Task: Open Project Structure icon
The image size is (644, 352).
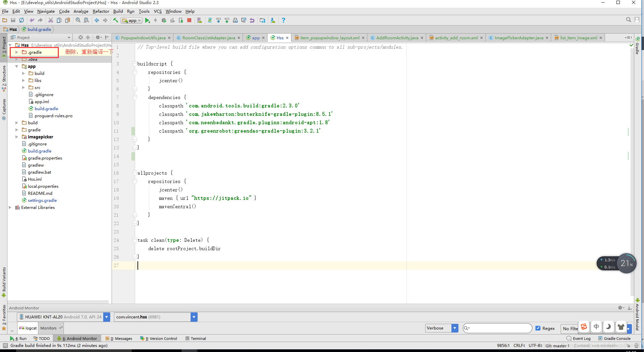Action: pyautogui.click(x=263, y=20)
